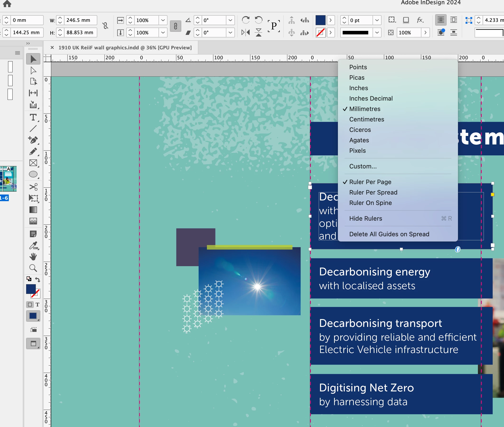Open the stroke weight dropdown
The height and width of the screenshot is (427, 504).
(x=377, y=20)
